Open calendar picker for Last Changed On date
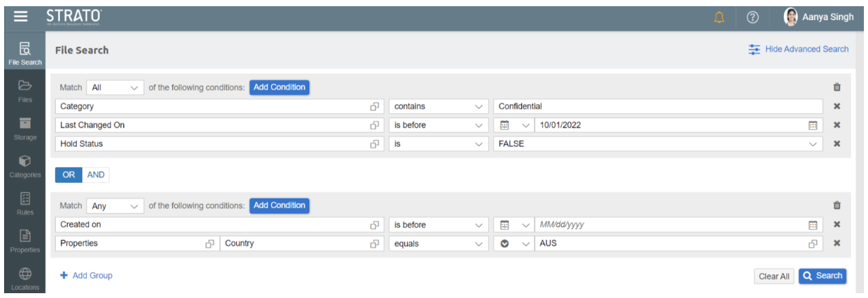 click(813, 125)
